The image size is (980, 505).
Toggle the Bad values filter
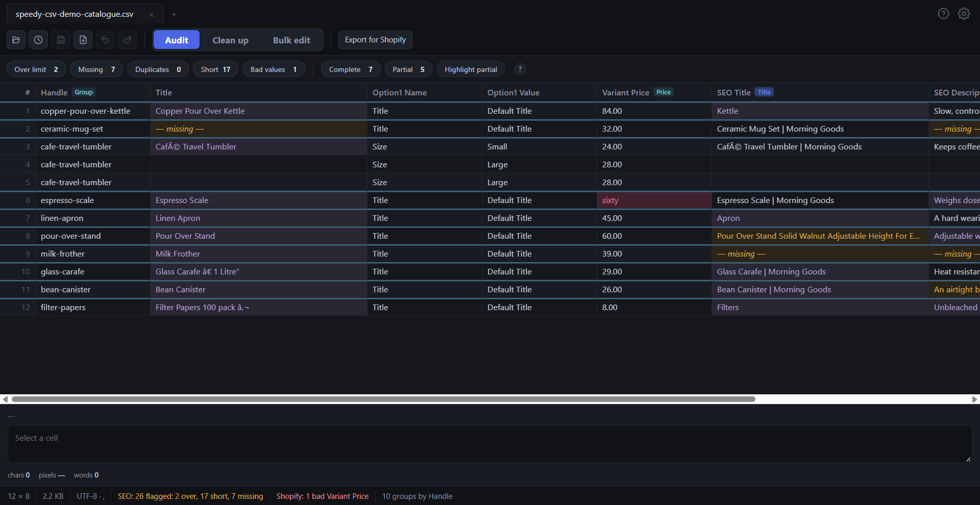274,69
